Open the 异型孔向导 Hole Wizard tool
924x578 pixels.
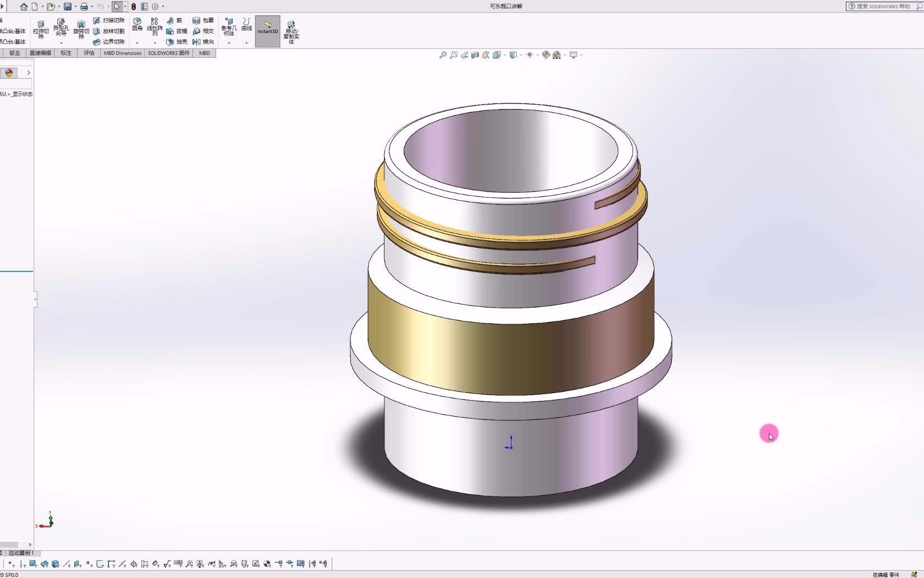click(61, 28)
